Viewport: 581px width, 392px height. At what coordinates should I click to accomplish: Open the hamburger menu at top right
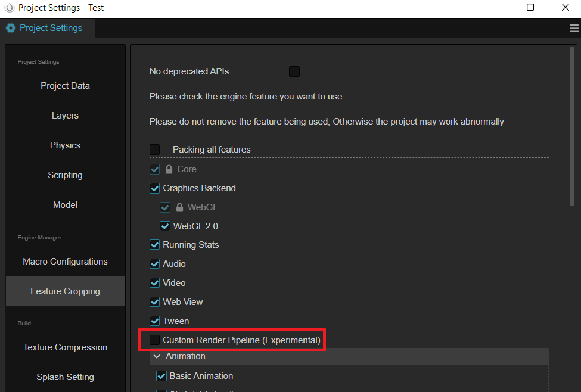(x=574, y=28)
